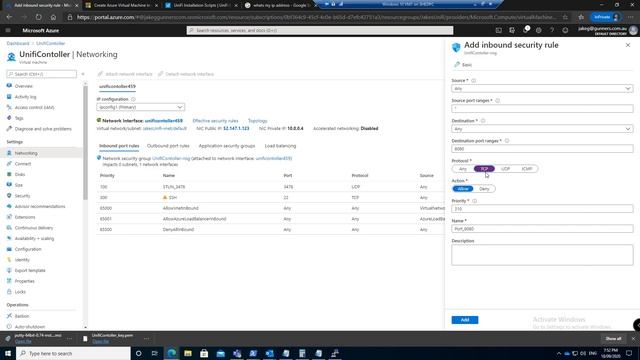
Task: Focus the Priority input field
Action: click(542, 209)
